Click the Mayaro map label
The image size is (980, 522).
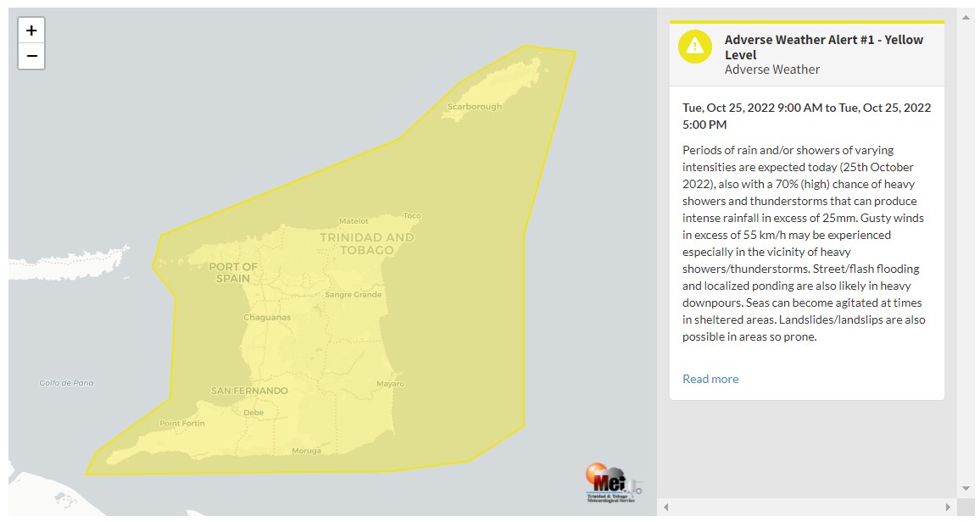pyautogui.click(x=391, y=384)
